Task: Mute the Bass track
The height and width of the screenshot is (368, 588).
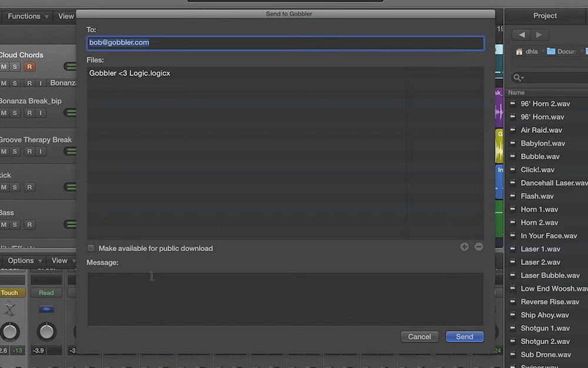Action: 4,224
